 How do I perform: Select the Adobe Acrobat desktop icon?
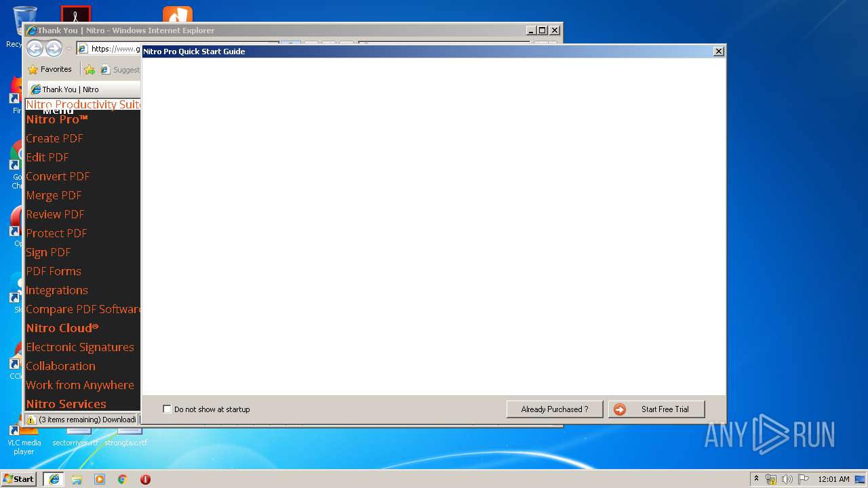(x=76, y=14)
